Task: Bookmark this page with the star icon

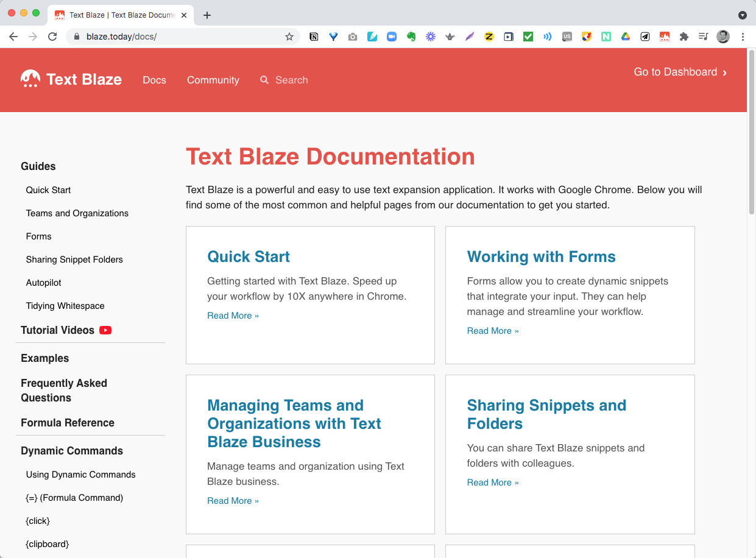Action: (289, 37)
